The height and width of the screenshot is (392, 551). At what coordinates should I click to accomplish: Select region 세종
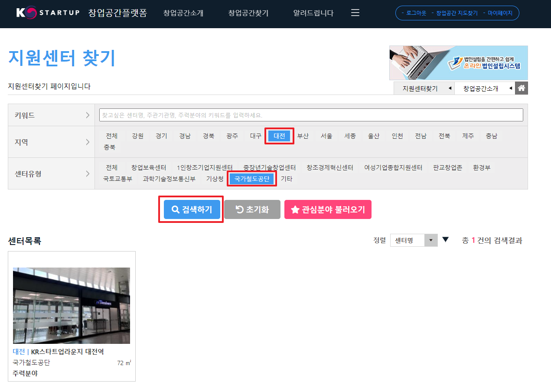(x=350, y=136)
